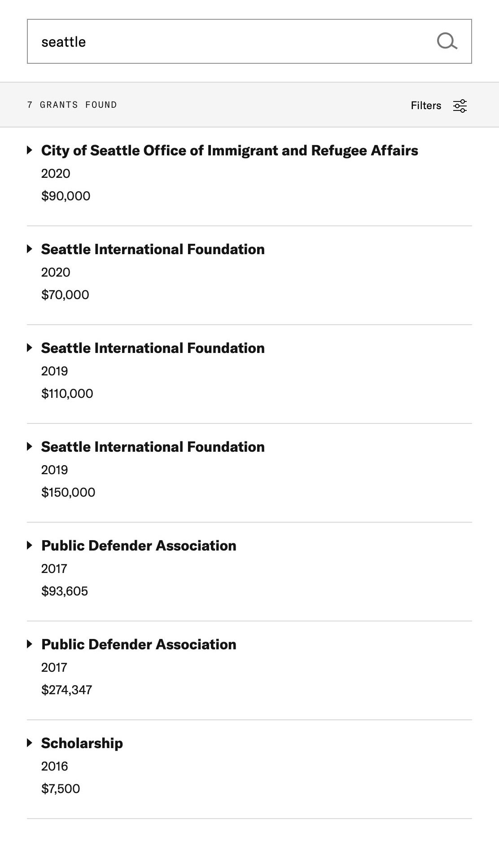
Task: Expand triangle for the $150,000 Seattle International Foundation grant
Action: [30, 446]
